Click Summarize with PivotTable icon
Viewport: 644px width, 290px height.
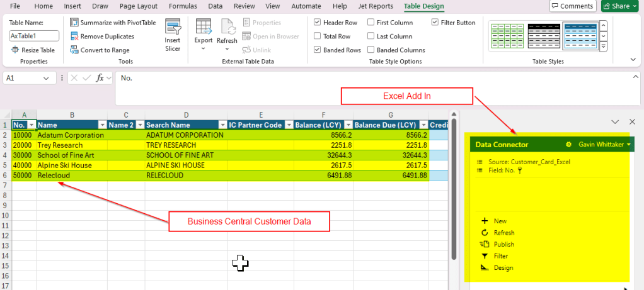pos(75,23)
